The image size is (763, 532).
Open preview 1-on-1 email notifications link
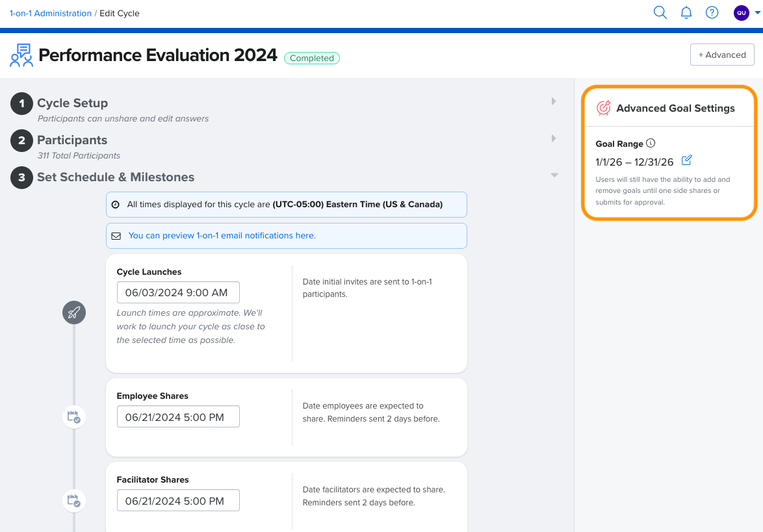(222, 236)
